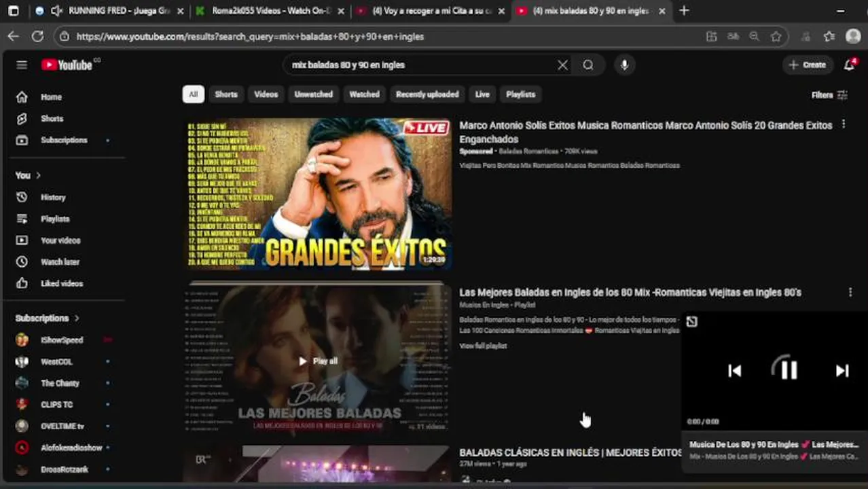The image size is (868, 489).
Task: Select the All filter chip
Action: pos(193,94)
